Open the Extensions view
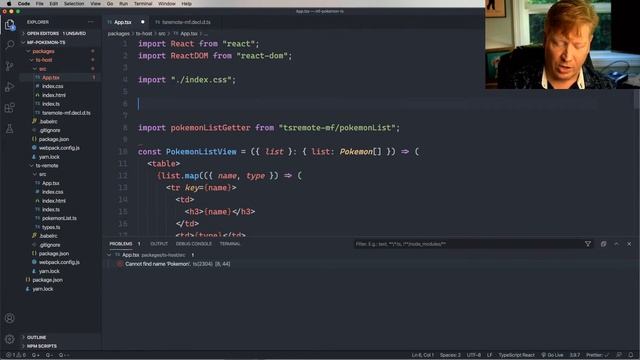Viewport: 640px width, 360px height. pyautogui.click(x=10, y=108)
